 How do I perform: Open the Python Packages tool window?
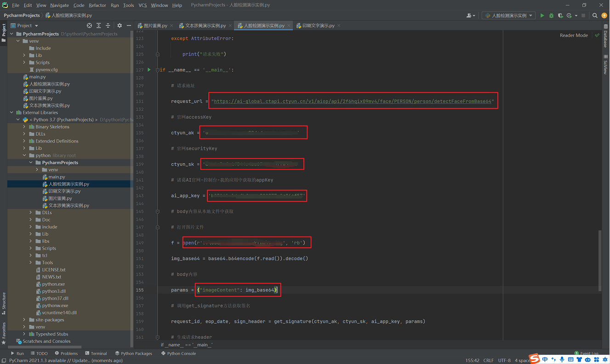tap(134, 353)
